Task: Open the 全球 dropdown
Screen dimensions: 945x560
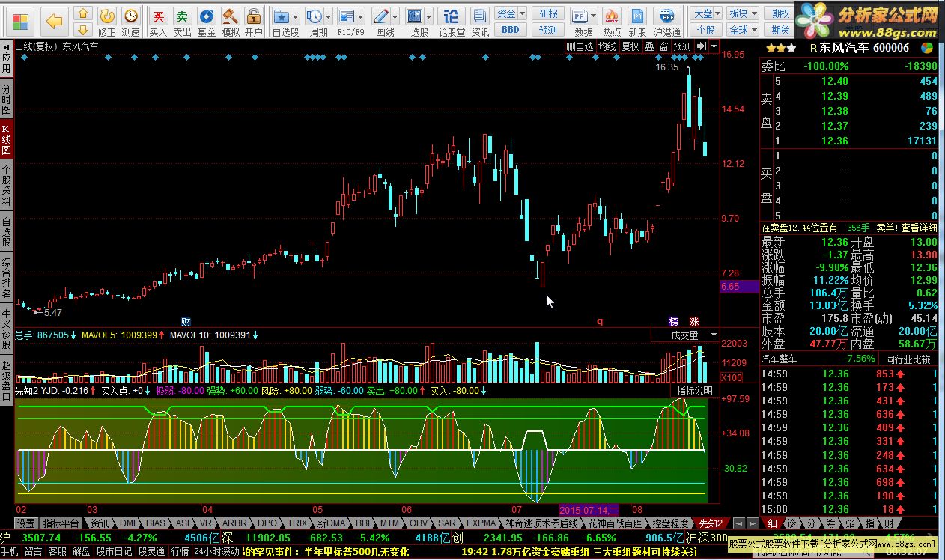Action: (x=744, y=30)
